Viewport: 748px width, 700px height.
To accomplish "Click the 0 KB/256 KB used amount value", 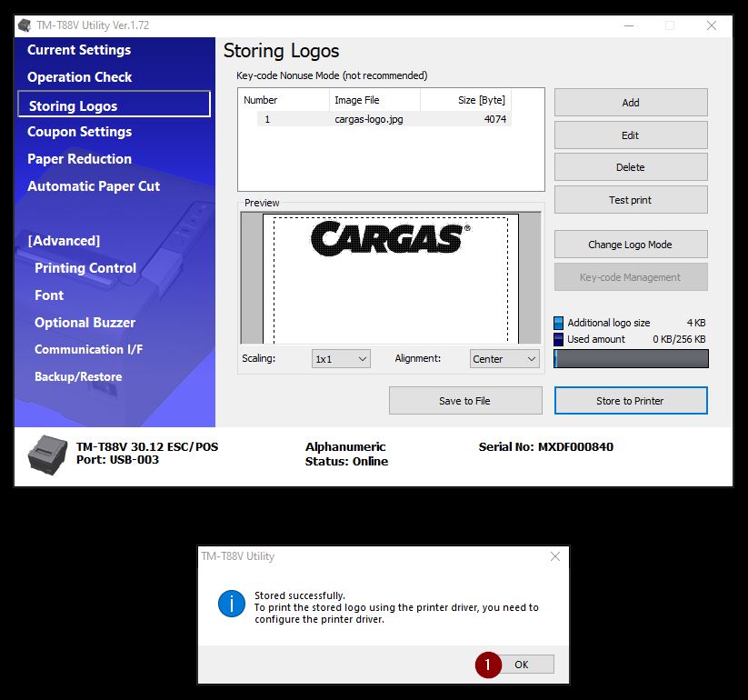I will 679,339.
